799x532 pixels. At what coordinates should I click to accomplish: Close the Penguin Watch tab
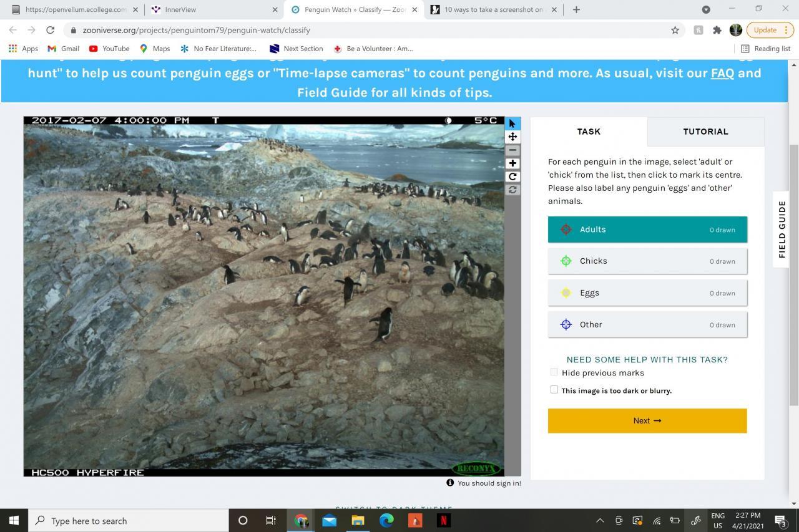pyautogui.click(x=414, y=9)
